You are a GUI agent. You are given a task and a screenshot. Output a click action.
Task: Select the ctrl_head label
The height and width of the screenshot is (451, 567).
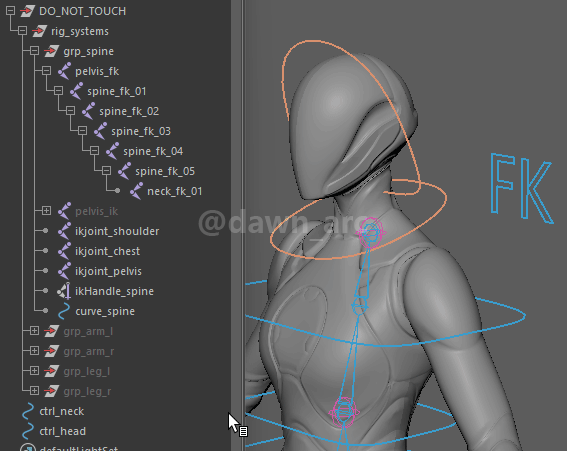click(x=63, y=431)
